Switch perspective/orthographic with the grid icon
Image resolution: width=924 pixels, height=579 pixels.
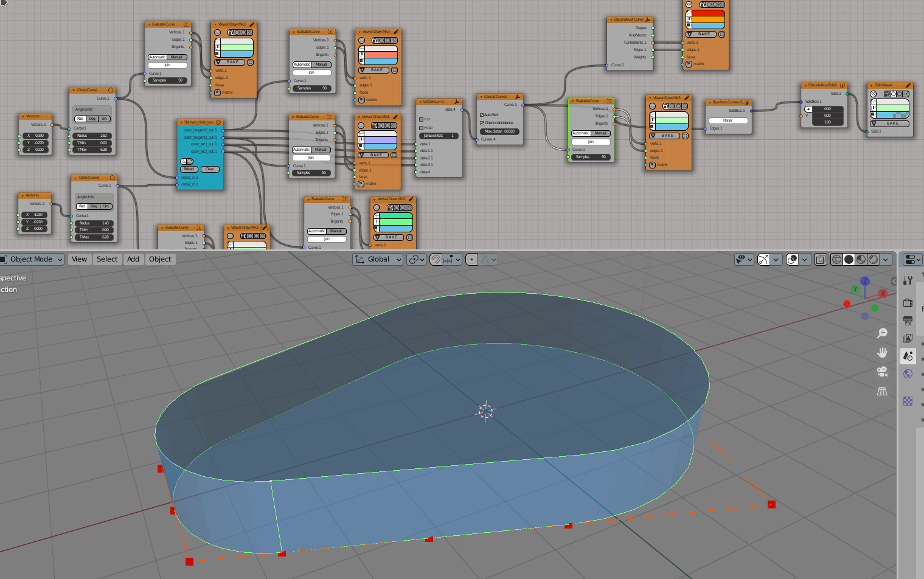click(x=882, y=391)
